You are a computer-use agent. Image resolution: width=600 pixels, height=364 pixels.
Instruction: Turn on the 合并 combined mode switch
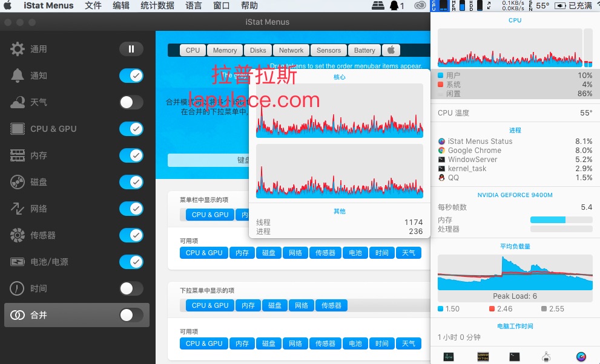click(131, 315)
